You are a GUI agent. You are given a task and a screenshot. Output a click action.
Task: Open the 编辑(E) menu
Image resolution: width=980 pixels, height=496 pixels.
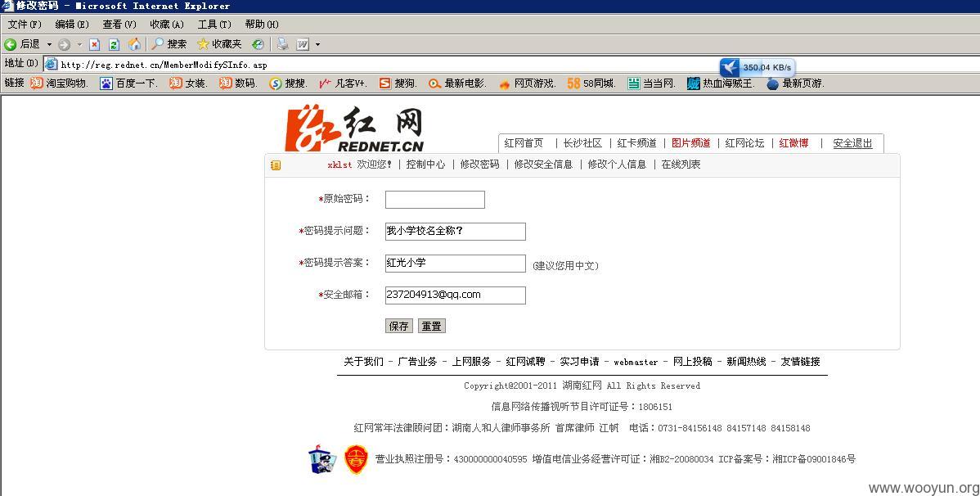pos(72,25)
